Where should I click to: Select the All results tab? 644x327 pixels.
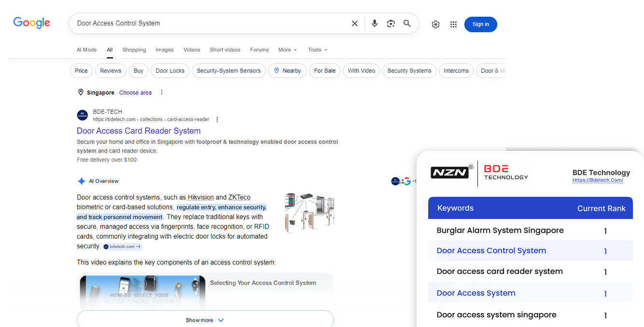pos(110,50)
